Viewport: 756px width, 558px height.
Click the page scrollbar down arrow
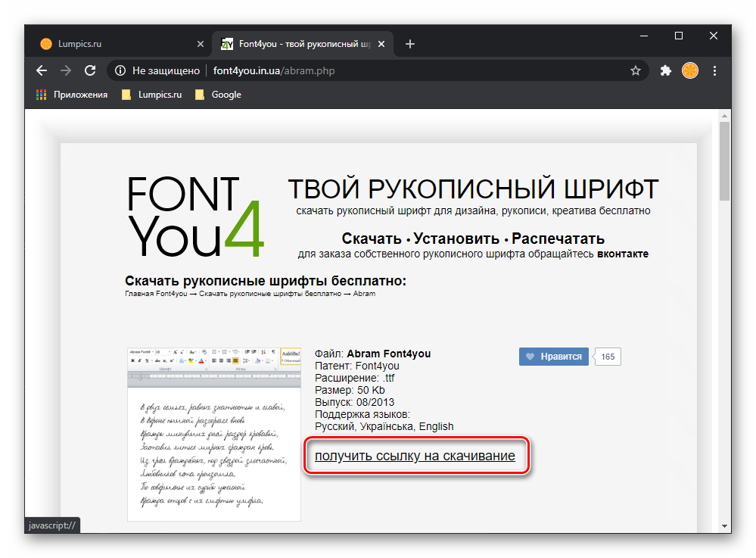724,526
